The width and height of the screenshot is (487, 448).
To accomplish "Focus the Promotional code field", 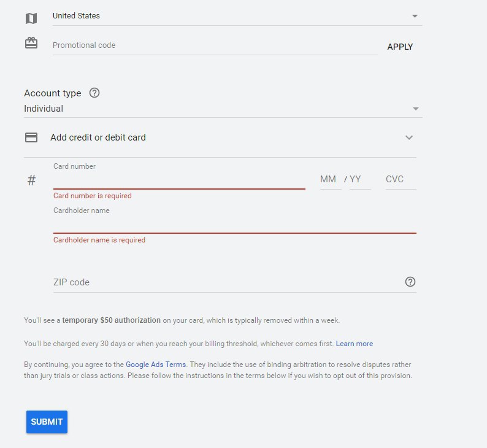I will coord(215,45).
